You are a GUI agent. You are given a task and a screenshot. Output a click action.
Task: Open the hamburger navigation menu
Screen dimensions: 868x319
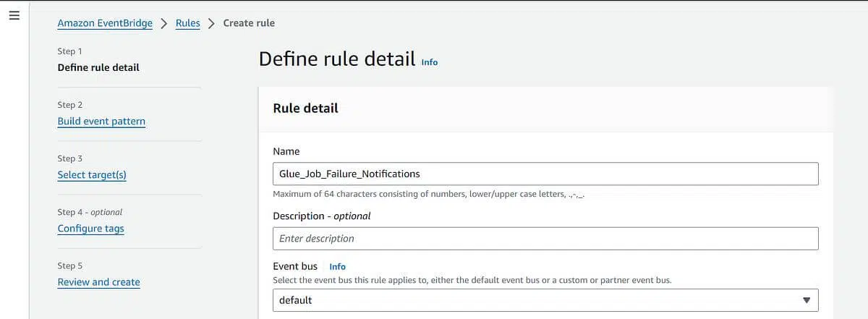click(x=14, y=17)
